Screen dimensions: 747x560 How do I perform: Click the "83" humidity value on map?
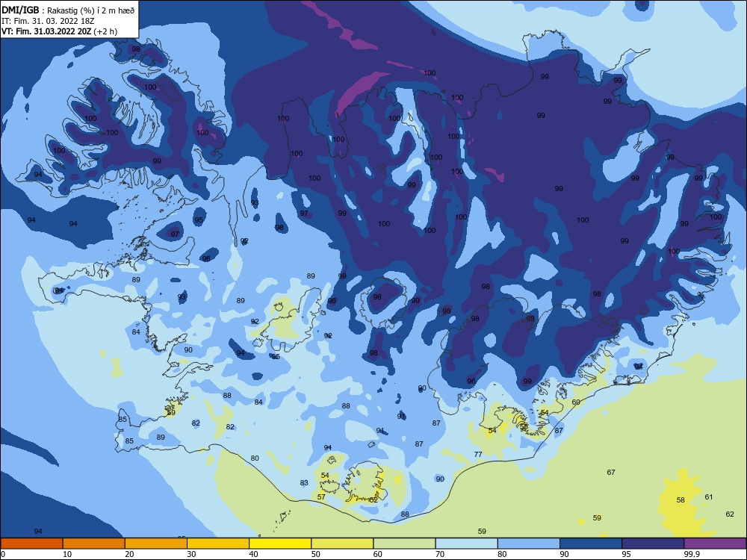(x=305, y=483)
